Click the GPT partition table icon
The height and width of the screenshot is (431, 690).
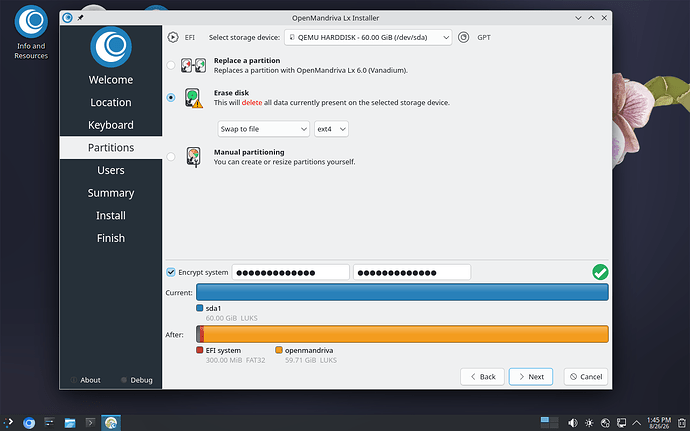(x=463, y=37)
